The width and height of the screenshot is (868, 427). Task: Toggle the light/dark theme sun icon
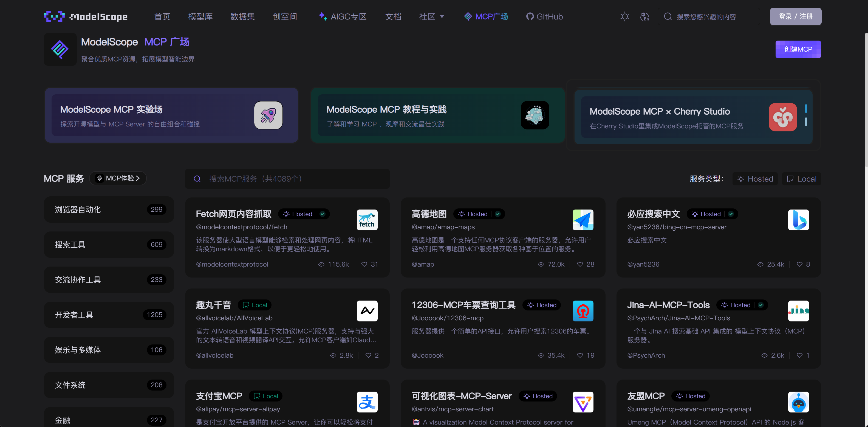625,16
